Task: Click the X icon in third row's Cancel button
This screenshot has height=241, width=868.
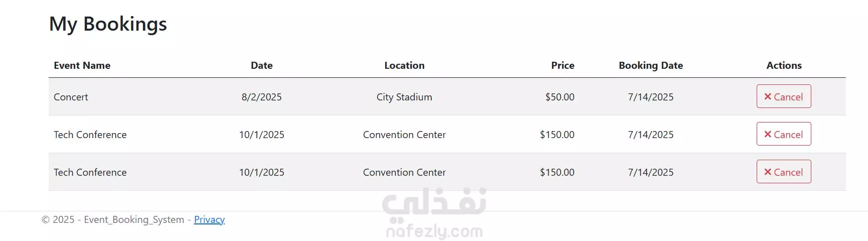Action: 768,172
